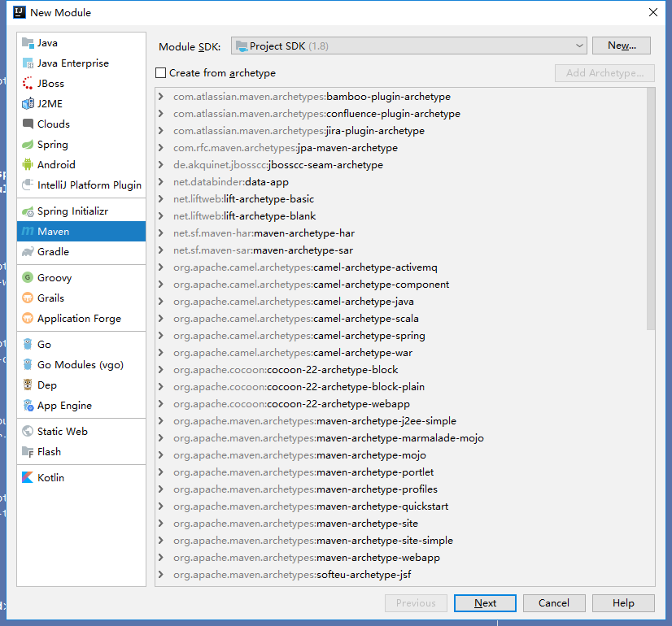Click the Add Archetype... button
This screenshot has height=626, width=672.
point(604,73)
